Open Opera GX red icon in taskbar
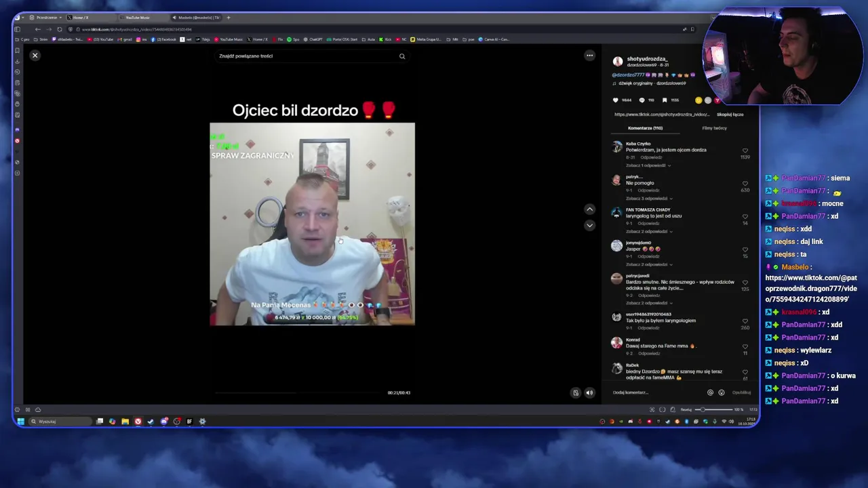This screenshot has height=488, width=868. pyautogui.click(x=138, y=422)
